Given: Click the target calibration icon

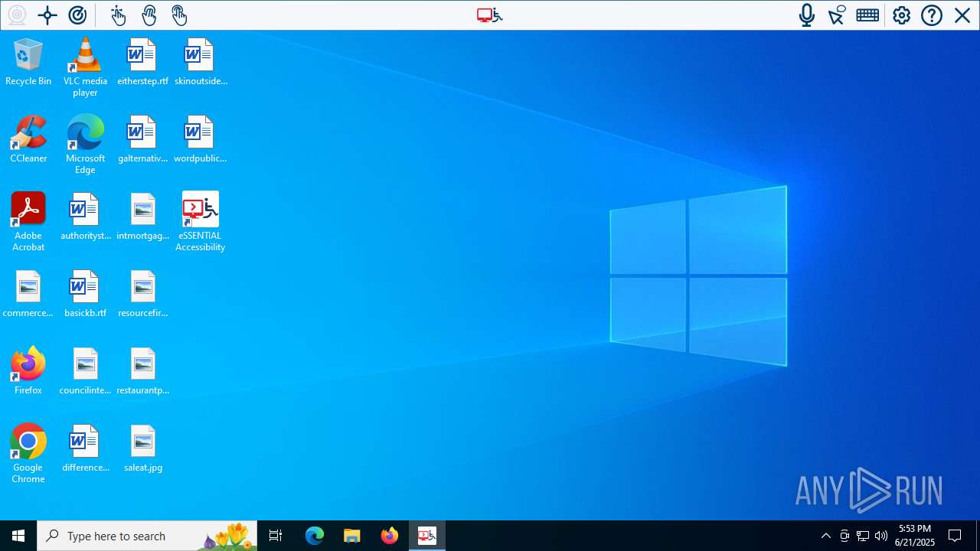Looking at the screenshot, I should (x=77, y=15).
